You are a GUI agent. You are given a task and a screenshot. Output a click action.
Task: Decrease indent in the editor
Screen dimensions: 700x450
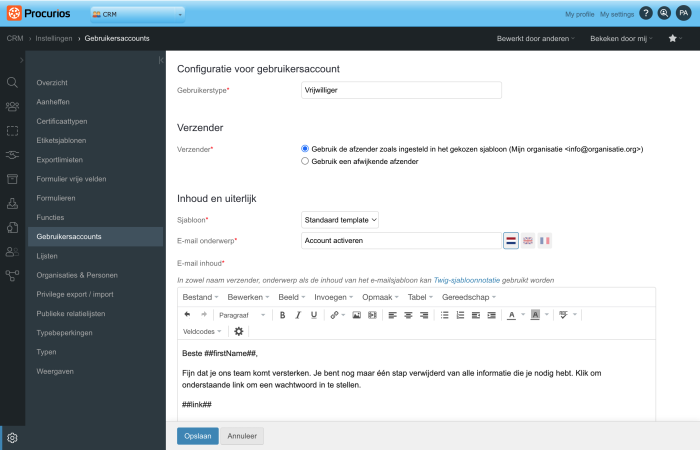pos(476,315)
